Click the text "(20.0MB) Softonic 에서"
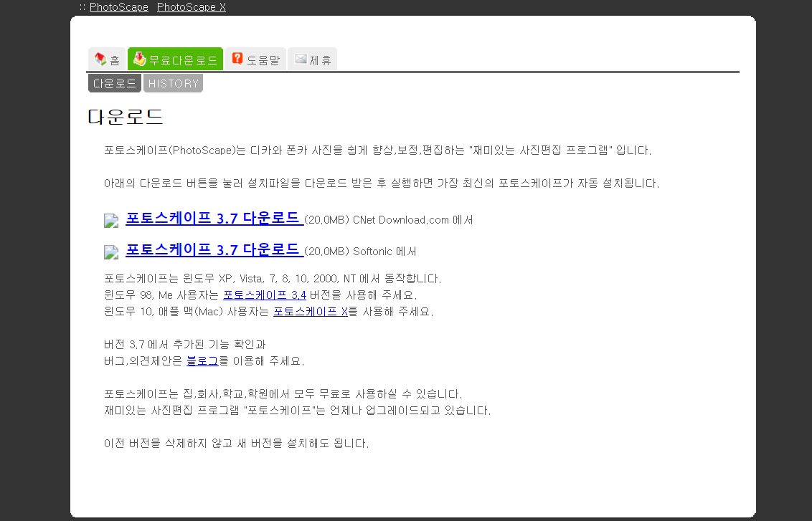The width and height of the screenshot is (812, 521). 360,252
